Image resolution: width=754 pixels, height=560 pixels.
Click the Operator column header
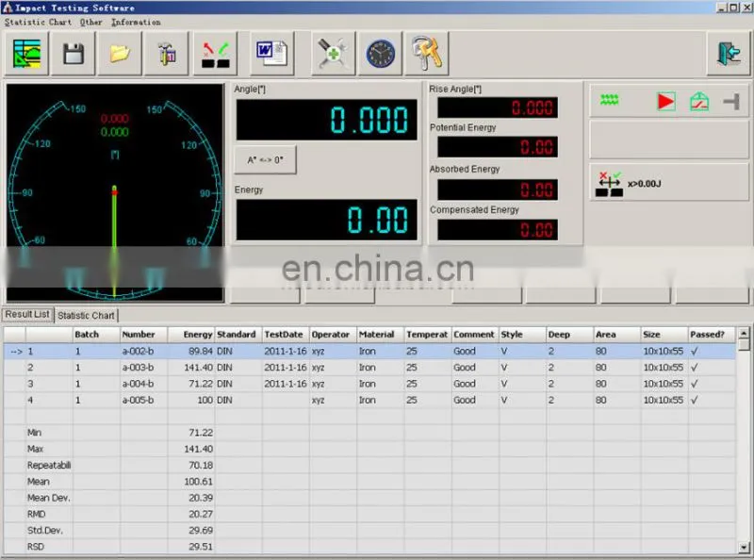click(333, 335)
